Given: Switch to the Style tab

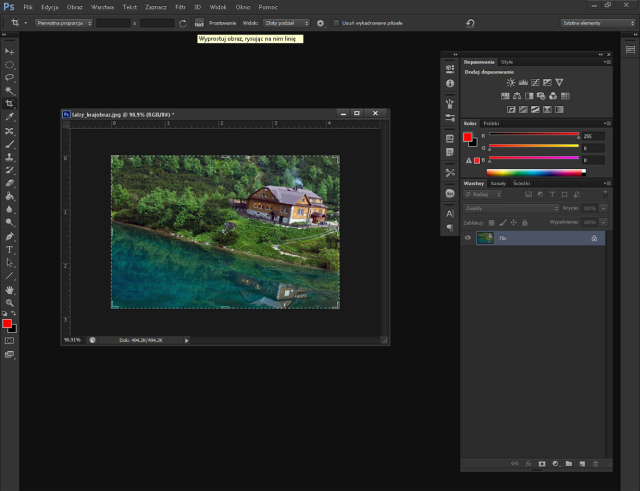Looking at the screenshot, I should [507, 62].
